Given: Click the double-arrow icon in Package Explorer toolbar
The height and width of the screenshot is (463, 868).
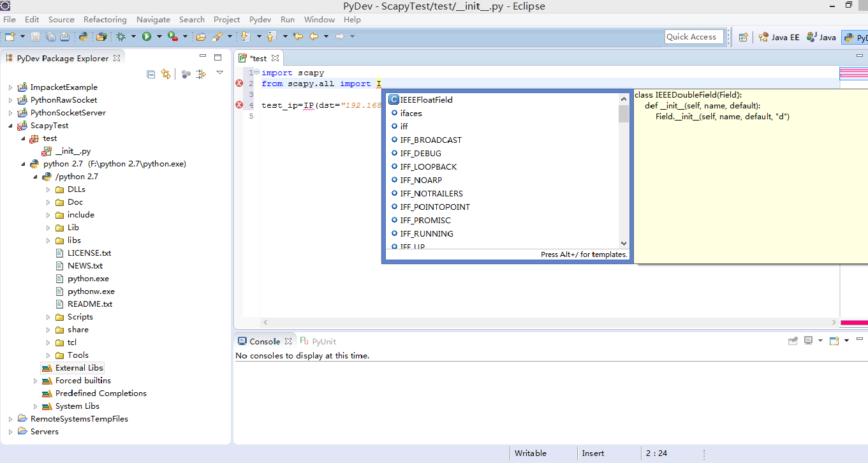Looking at the screenshot, I should [201, 74].
